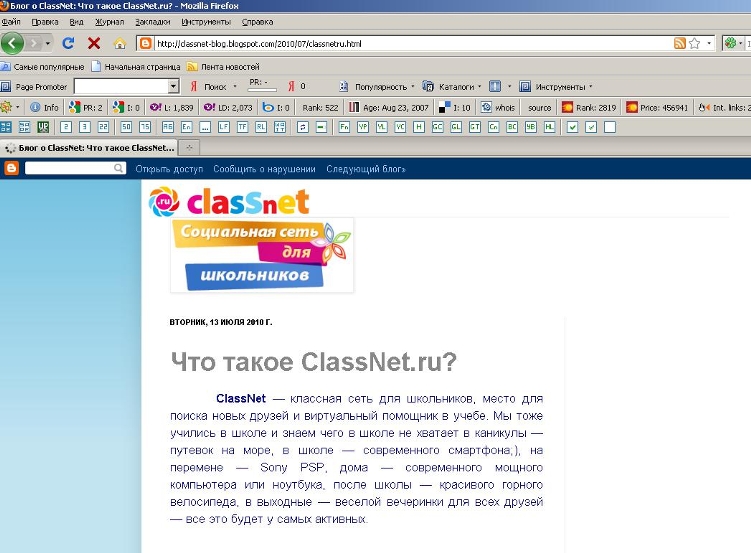Click the toolbar icon labeled LF
This screenshot has width=751, height=553.
point(224,127)
